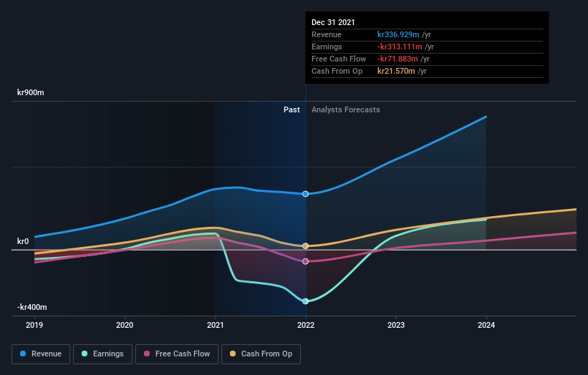
Task: Toggle the Earnings legend series
Action: 102,354
